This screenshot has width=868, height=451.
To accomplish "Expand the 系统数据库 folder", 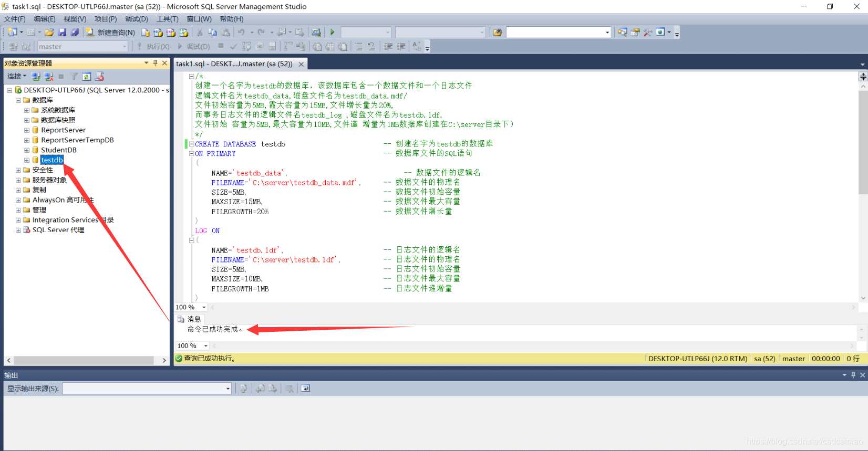I will tap(26, 110).
